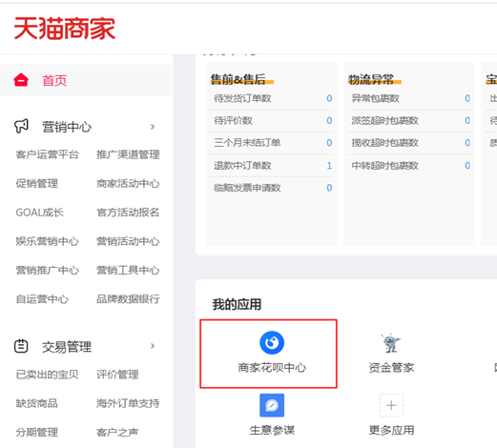Click the red home icon
The width and height of the screenshot is (497, 448).
tap(21, 80)
